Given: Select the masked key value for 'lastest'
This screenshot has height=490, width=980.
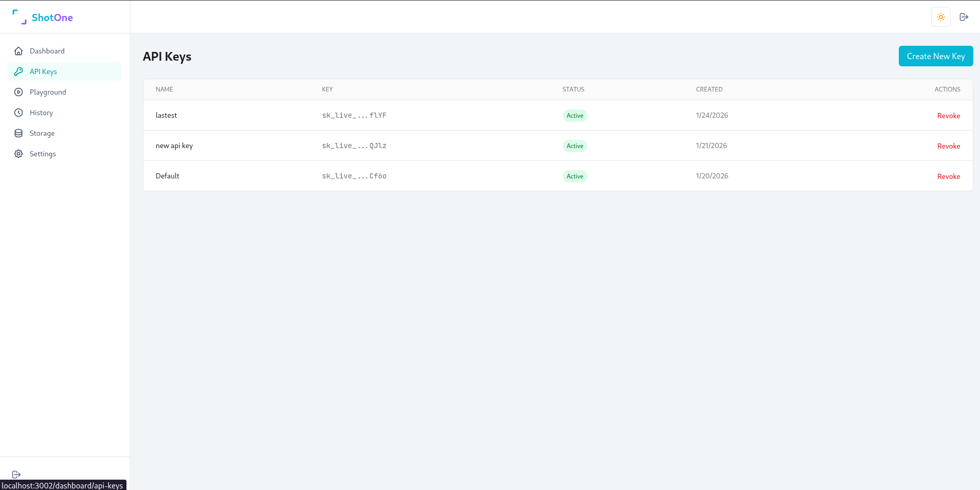Looking at the screenshot, I should [354, 115].
